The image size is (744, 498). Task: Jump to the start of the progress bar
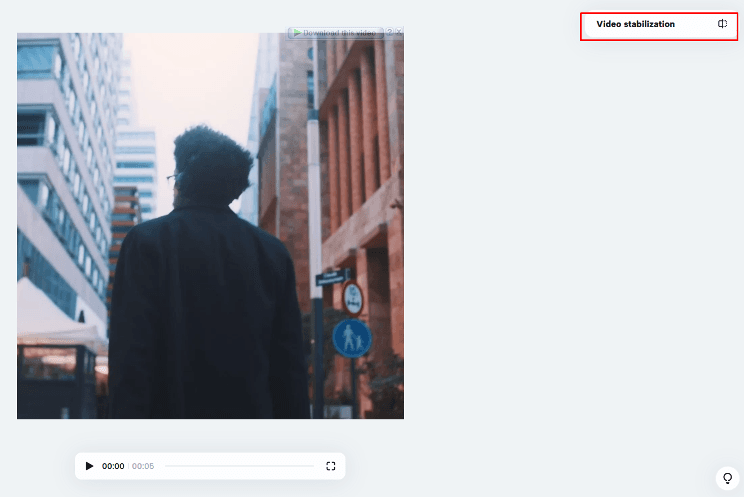click(x=165, y=466)
